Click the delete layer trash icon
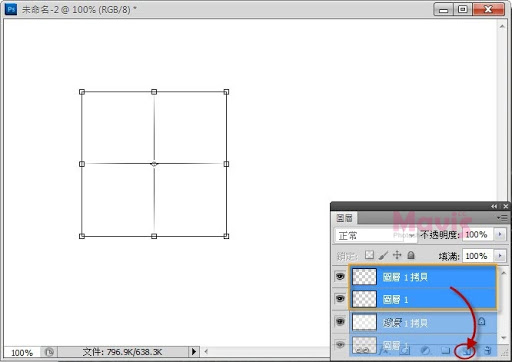The height and width of the screenshot is (362, 512). pyautogui.click(x=487, y=350)
